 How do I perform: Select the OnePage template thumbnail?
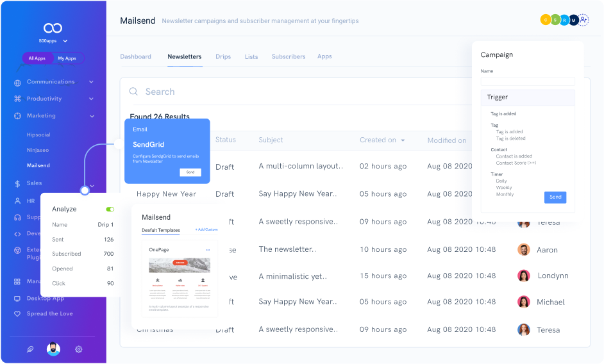tap(180, 278)
